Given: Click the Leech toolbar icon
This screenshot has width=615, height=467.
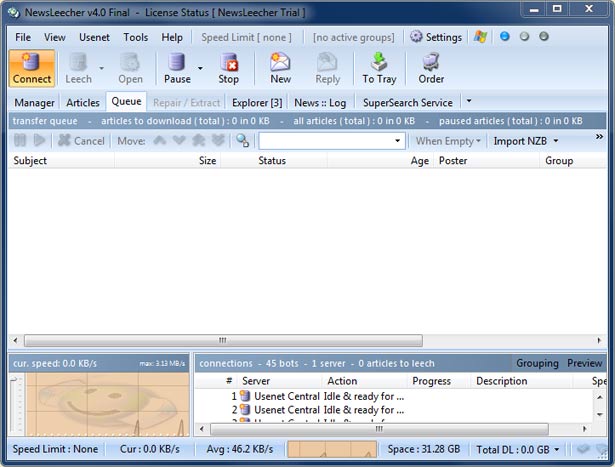Looking at the screenshot, I should tap(78, 62).
